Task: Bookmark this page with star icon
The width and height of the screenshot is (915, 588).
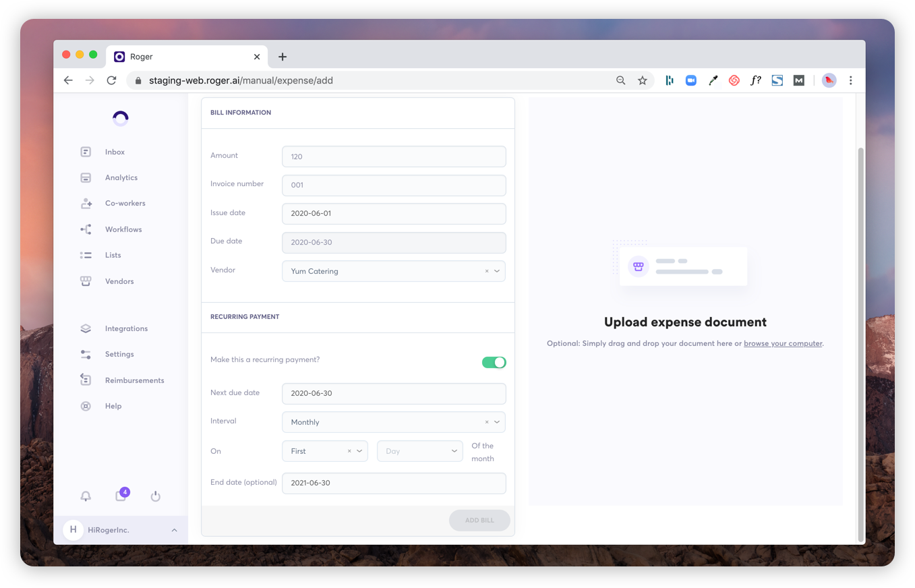Action: coord(643,80)
